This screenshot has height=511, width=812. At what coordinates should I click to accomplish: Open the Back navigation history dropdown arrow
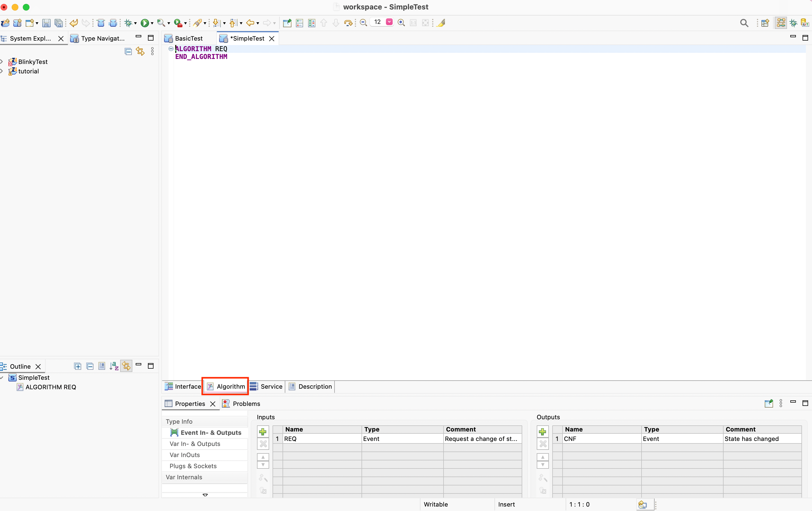[258, 23]
